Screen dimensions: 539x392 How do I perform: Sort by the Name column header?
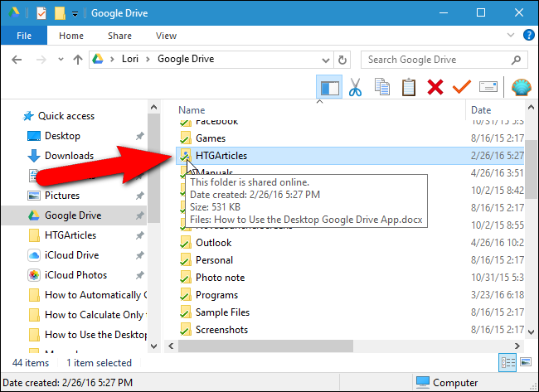192,110
